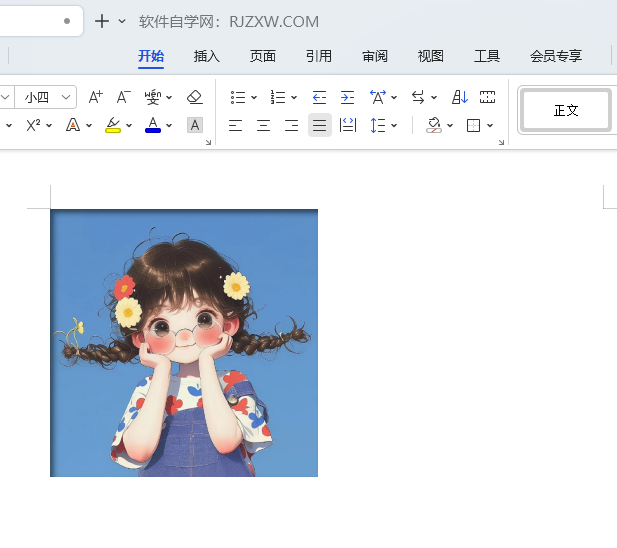Screen dimensions: 617x548
Task: Insert a numbered list
Action: click(278, 97)
